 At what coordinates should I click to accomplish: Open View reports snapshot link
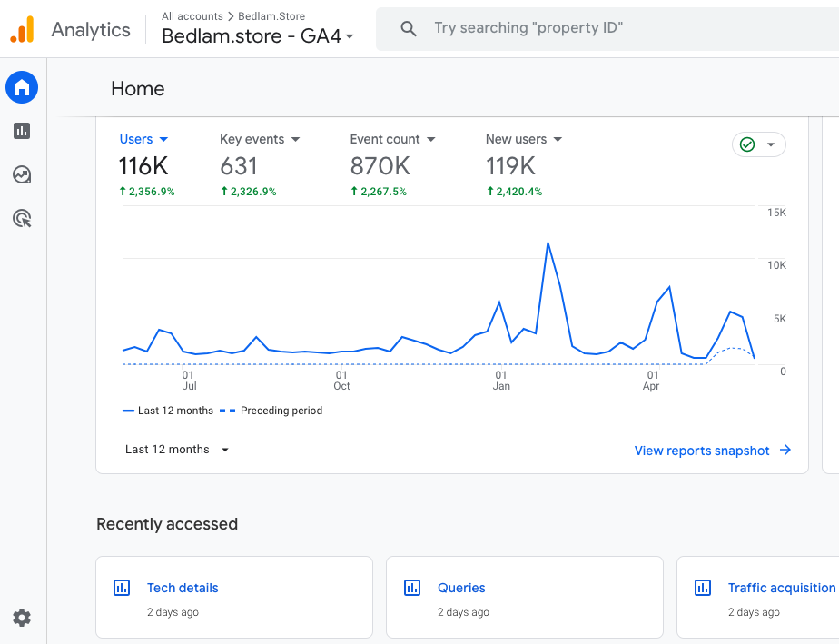(x=712, y=451)
